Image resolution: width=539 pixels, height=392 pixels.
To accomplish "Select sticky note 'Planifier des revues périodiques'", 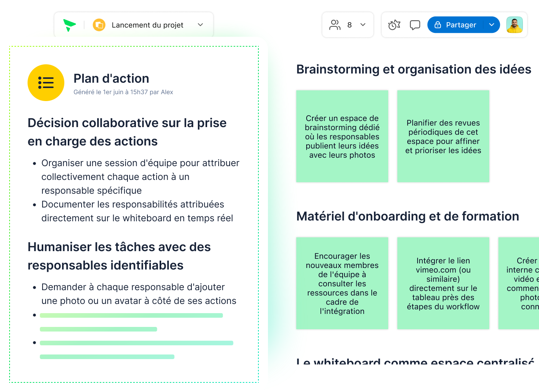I will click(443, 136).
